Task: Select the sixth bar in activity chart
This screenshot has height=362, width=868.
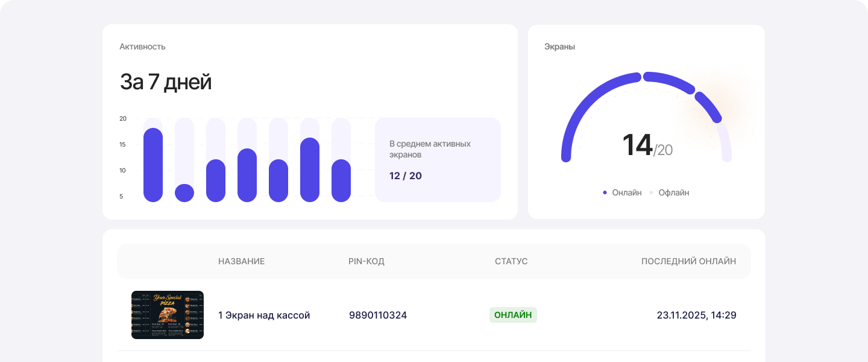Action: click(310, 170)
